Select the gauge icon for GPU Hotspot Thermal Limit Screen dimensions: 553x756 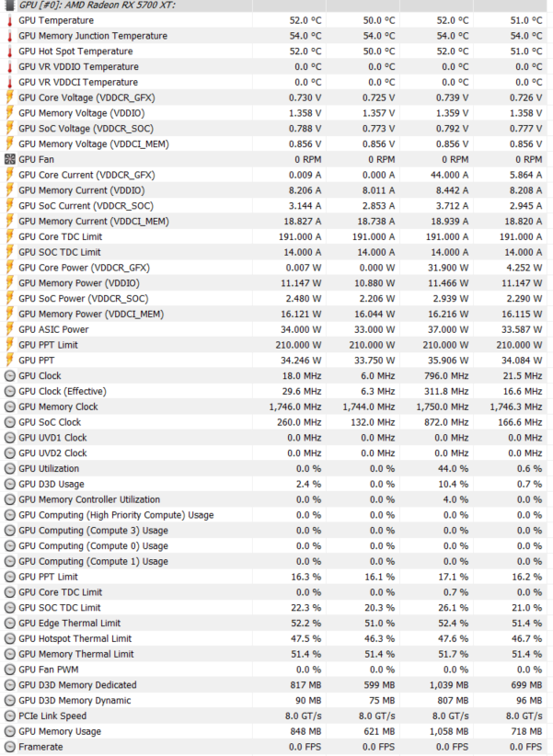9,639
